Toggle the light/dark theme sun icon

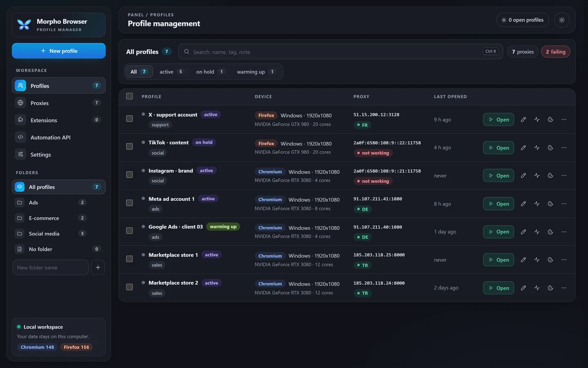click(562, 20)
